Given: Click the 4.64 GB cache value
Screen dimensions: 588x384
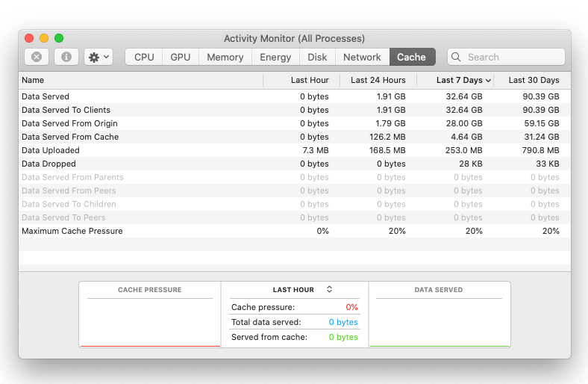Looking at the screenshot, I should click(466, 137).
